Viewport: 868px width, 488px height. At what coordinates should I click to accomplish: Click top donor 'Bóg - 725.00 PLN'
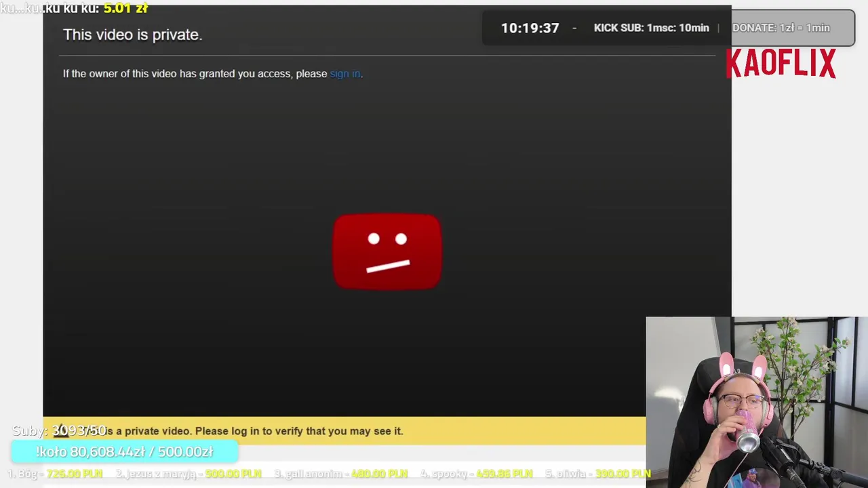click(x=55, y=474)
